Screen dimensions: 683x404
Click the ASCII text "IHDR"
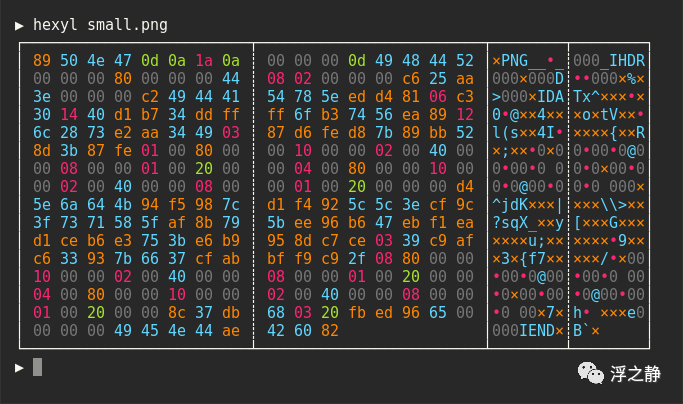[x=627, y=61]
